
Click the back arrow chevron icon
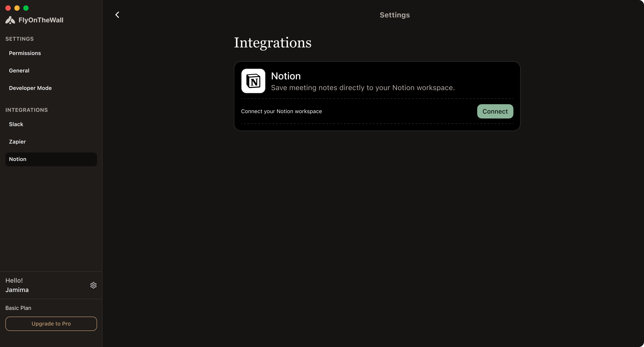(x=117, y=15)
